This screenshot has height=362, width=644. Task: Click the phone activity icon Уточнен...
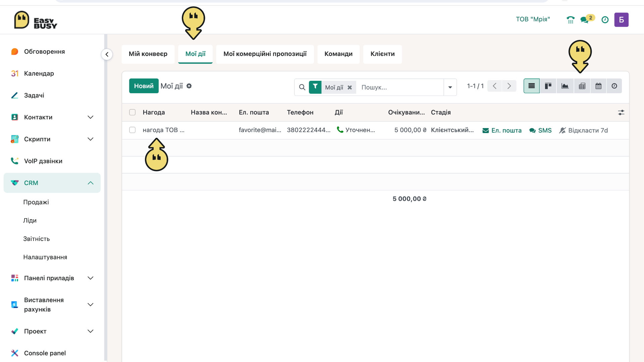point(340,130)
